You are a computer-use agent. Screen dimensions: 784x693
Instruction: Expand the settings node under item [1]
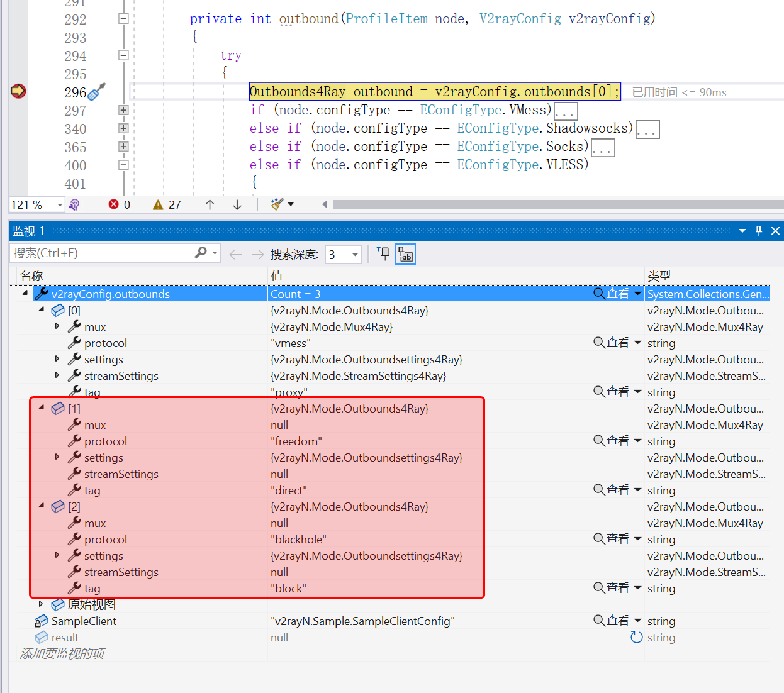[57, 457]
